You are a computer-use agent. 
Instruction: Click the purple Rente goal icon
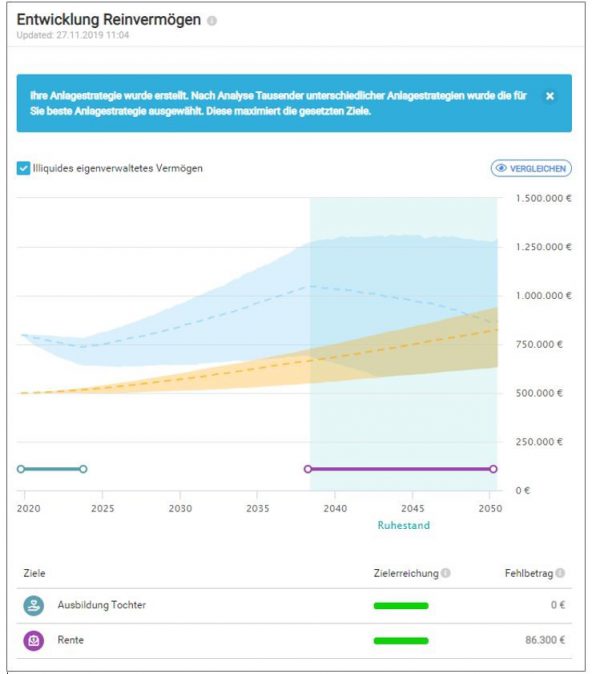point(33,640)
